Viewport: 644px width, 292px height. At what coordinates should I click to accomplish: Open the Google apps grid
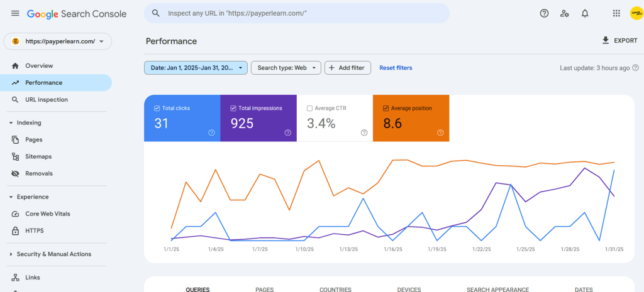point(616,13)
